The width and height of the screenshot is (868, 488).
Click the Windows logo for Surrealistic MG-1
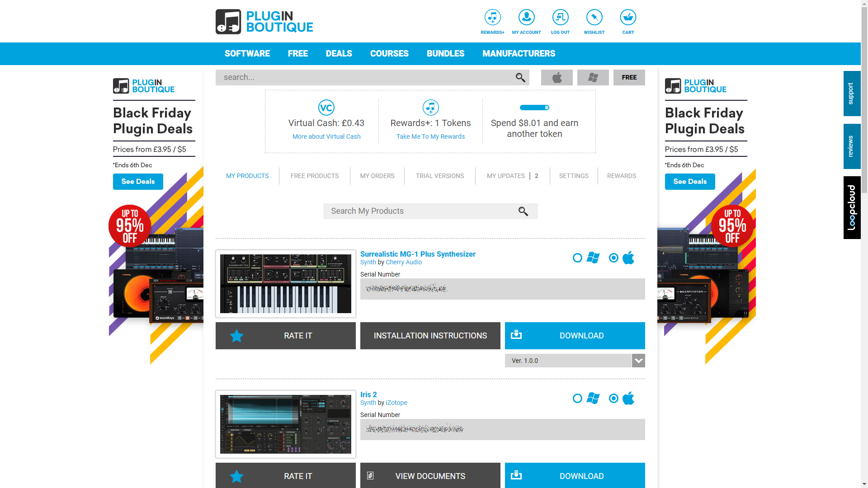pyautogui.click(x=593, y=258)
